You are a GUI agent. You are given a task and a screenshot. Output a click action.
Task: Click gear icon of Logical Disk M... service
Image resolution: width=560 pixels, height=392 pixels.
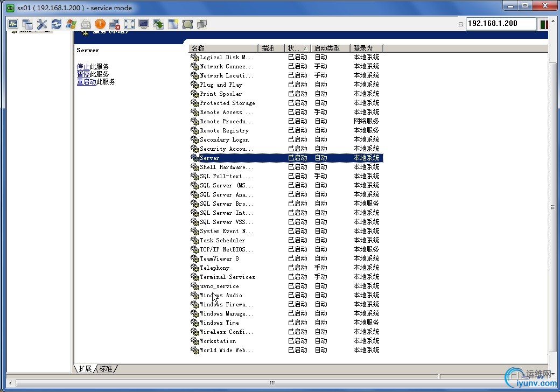click(x=194, y=57)
